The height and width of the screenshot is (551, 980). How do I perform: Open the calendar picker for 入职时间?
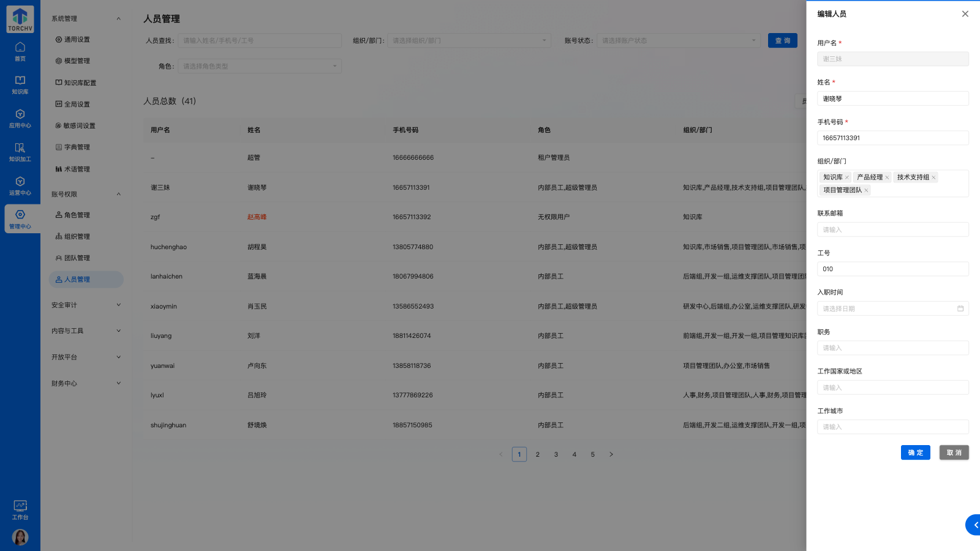click(x=960, y=309)
